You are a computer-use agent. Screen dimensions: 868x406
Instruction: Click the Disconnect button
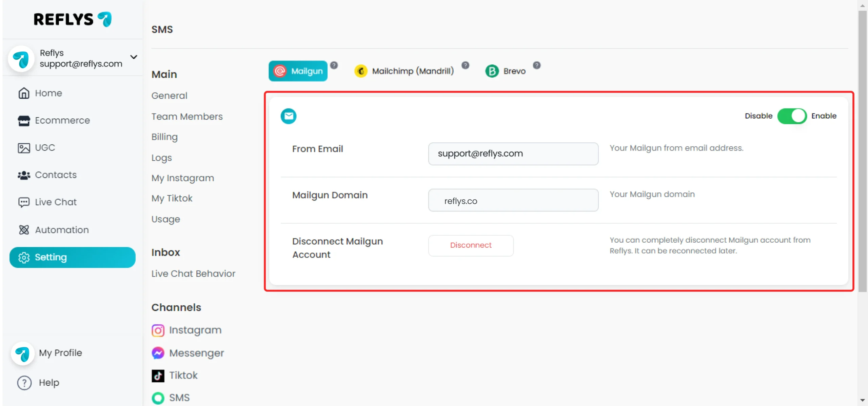(471, 245)
